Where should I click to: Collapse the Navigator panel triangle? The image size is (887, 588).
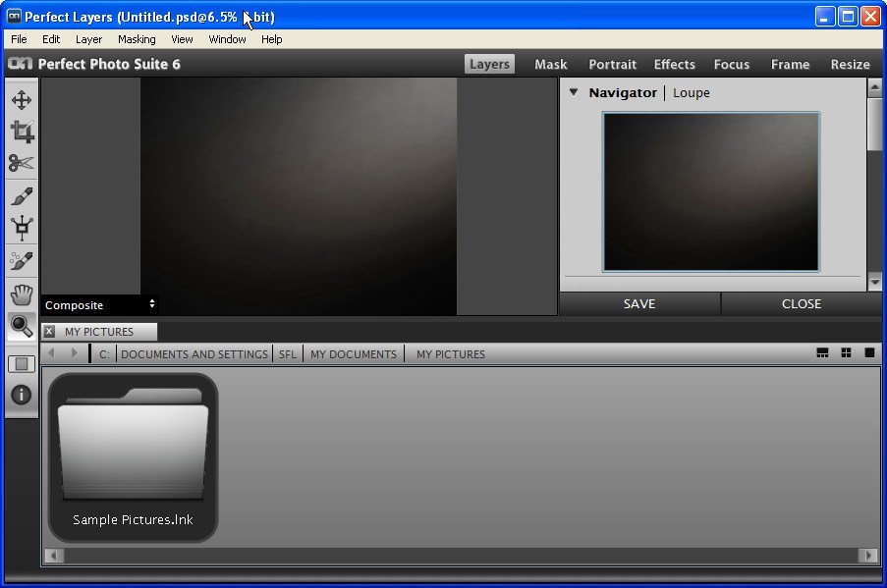[x=574, y=92]
